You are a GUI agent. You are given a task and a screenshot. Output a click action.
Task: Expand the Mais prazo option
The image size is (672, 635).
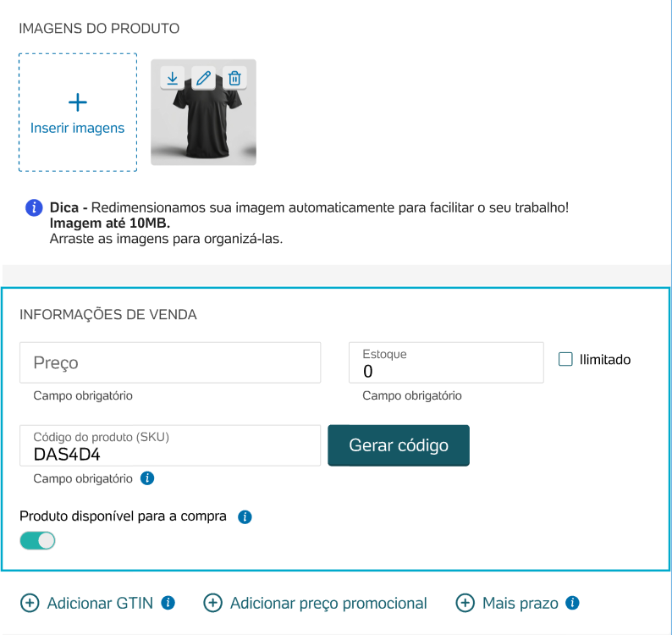coord(507,603)
